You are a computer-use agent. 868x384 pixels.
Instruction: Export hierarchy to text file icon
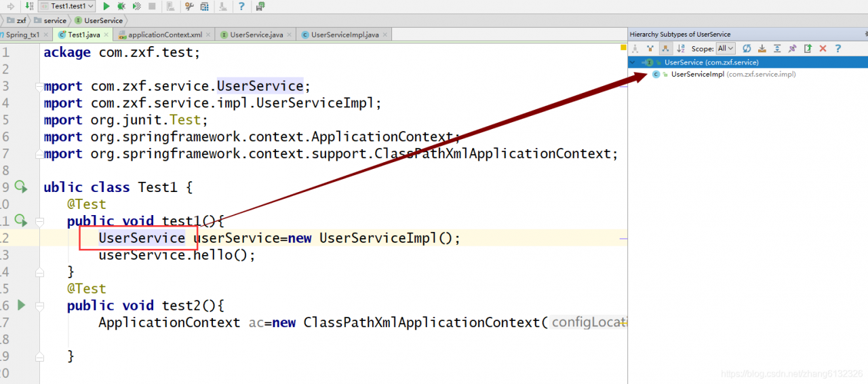point(808,48)
